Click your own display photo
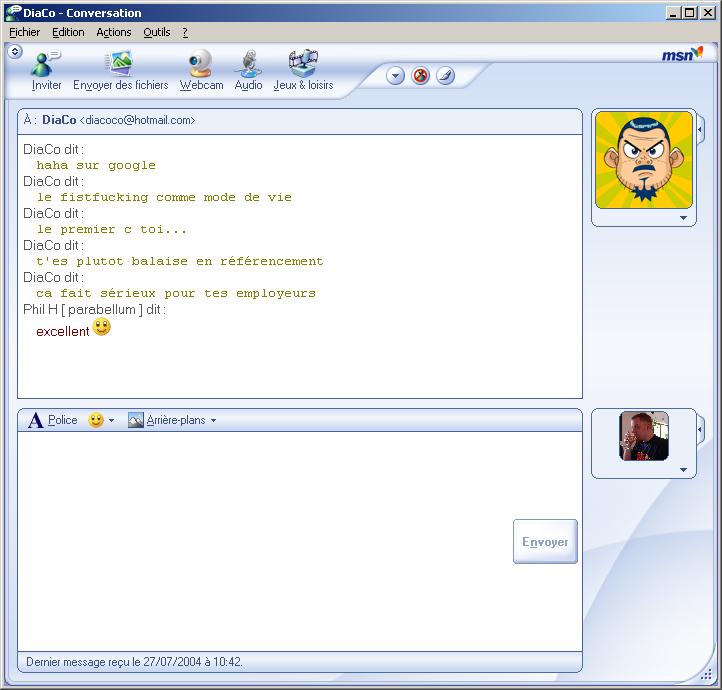Screen dimensions: 722x690 [x=644, y=436]
